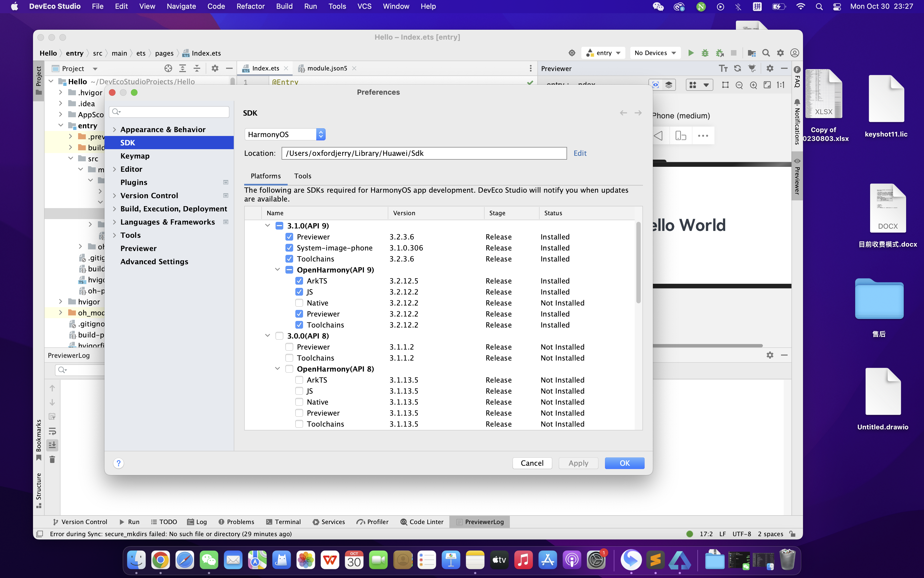Click the Previewer zoom in icon

point(753,85)
